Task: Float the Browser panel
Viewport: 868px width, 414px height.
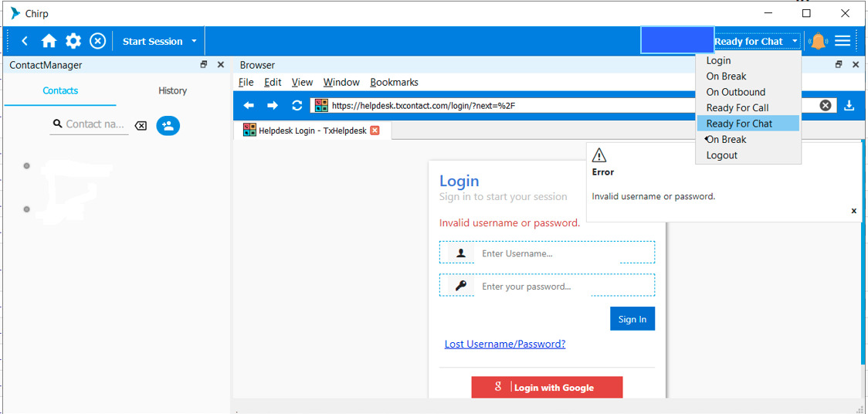Action: (x=839, y=65)
